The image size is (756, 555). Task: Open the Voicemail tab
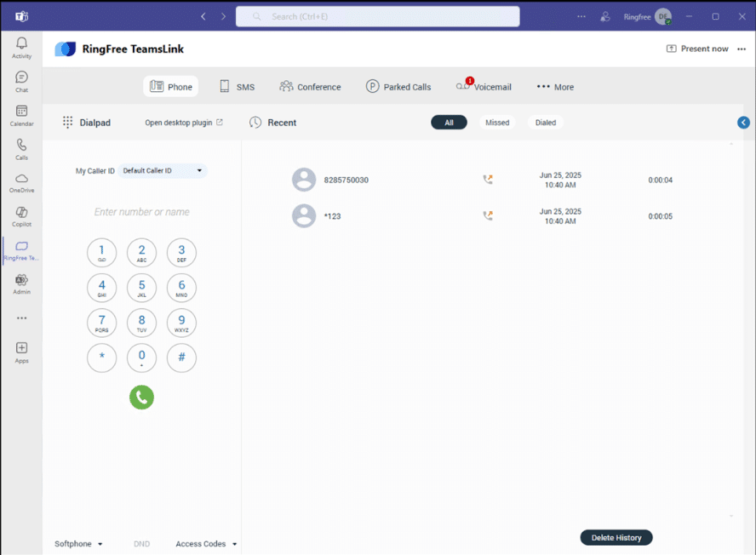point(484,87)
